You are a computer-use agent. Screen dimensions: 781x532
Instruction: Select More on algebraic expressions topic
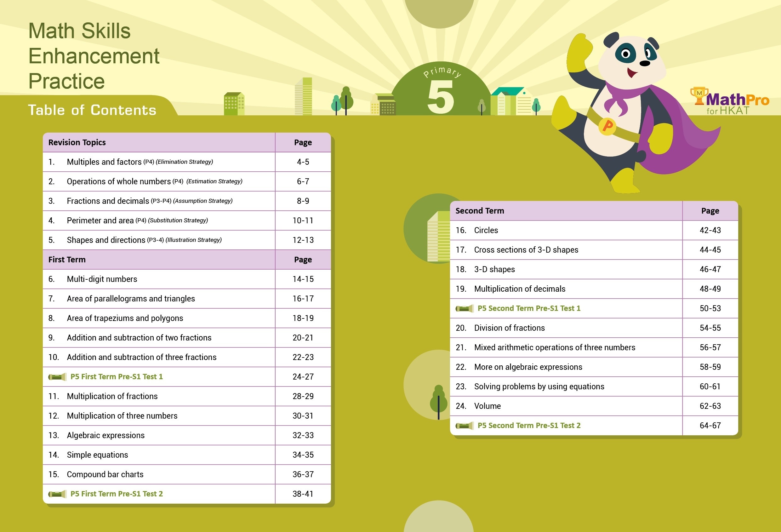[528, 367]
